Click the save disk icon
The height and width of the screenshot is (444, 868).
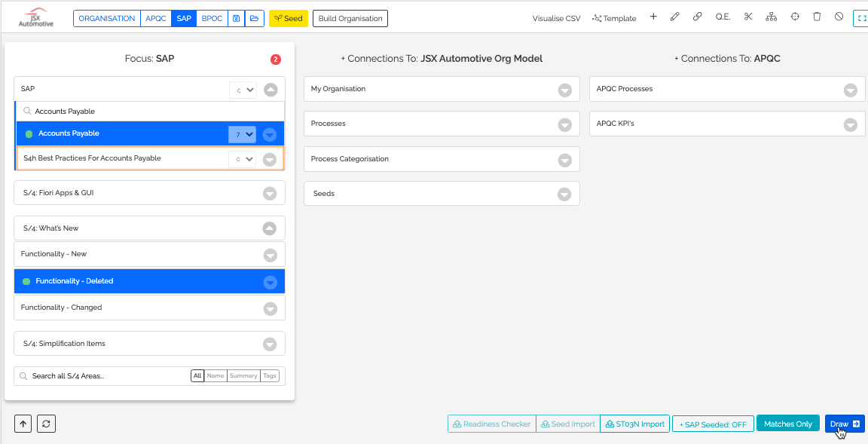[x=236, y=18]
